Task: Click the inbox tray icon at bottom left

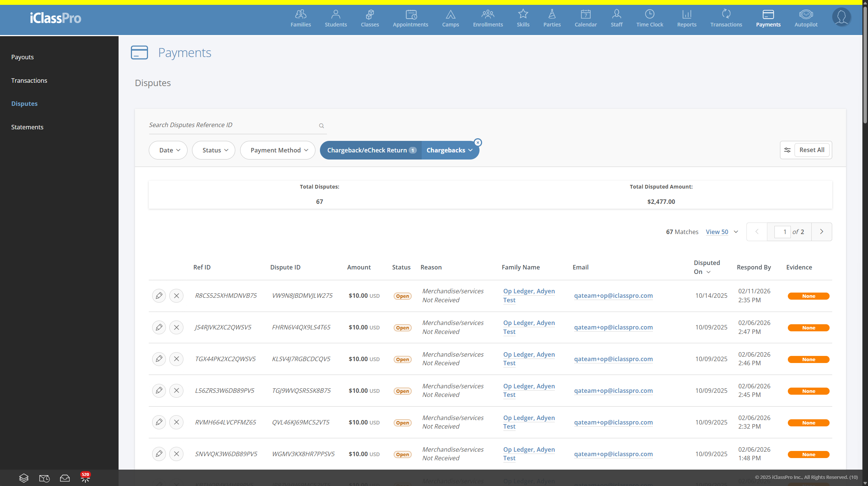Action: [x=65, y=478]
